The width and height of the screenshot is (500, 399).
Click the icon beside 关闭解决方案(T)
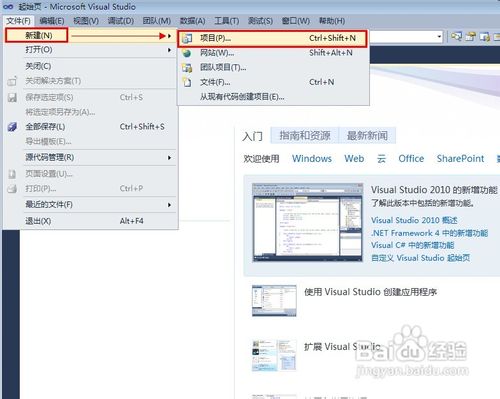[x=12, y=81]
